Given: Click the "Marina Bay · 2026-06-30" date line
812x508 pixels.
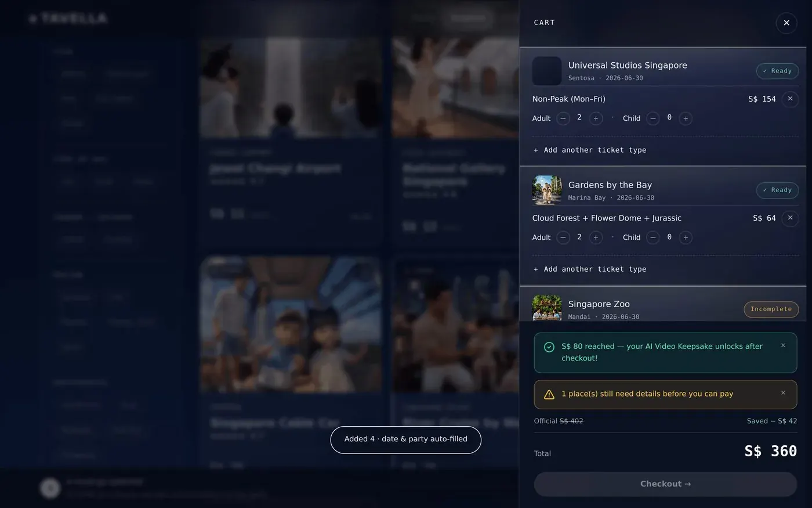Looking at the screenshot, I should [611, 198].
